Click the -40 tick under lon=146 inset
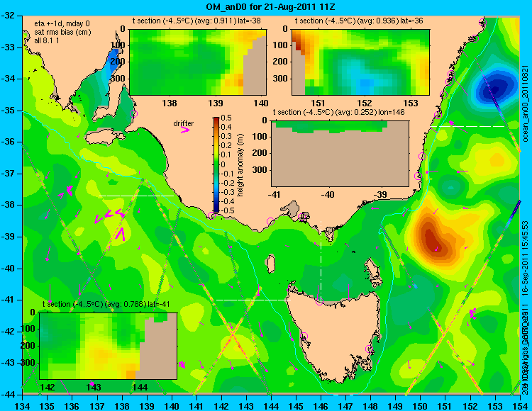Screen dimensions: 532x411 [x=328, y=195]
